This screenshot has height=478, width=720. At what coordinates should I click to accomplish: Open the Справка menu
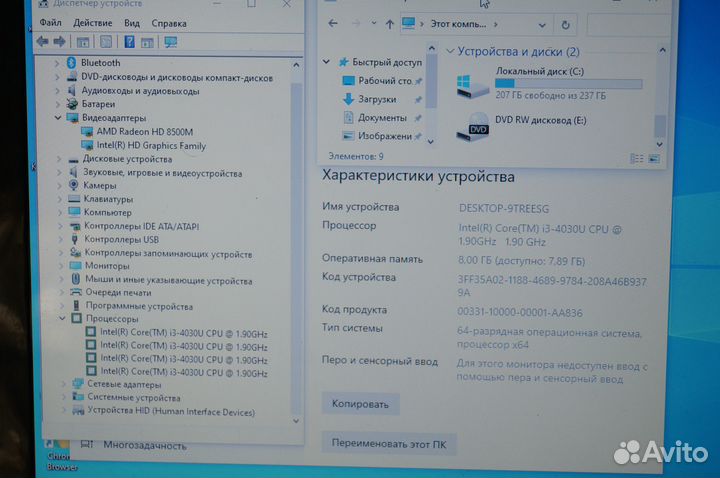pos(169,23)
